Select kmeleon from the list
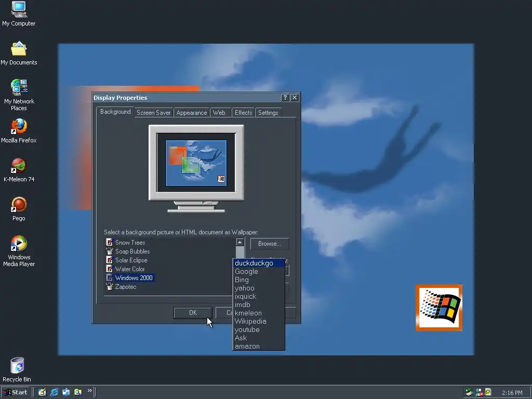The width and height of the screenshot is (532, 399). [x=259, y=313]
